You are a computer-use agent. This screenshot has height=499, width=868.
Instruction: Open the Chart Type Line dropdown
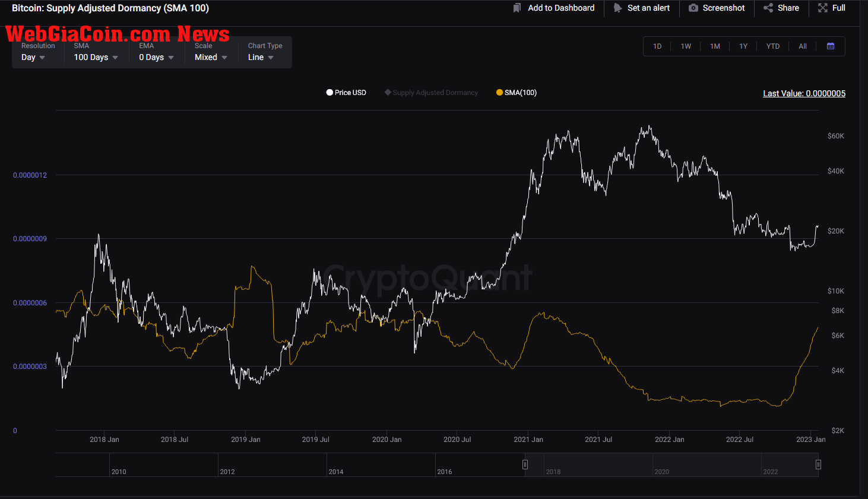tap(261, 58)
